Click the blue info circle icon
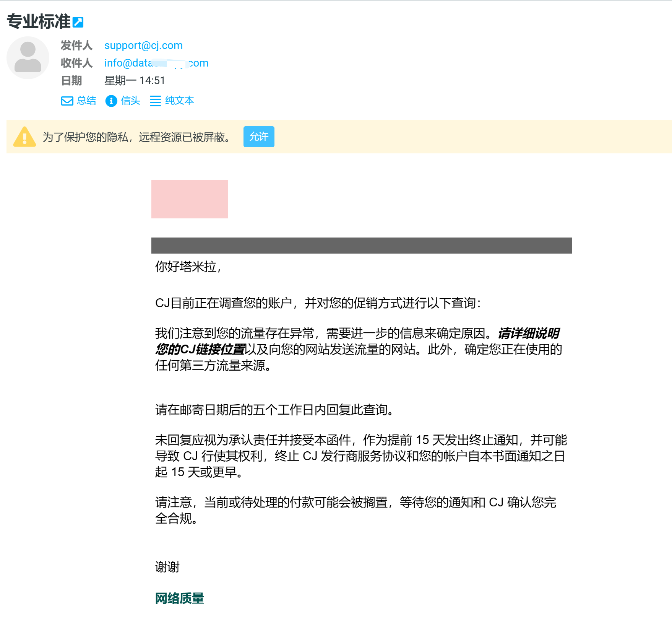 tap(111, 101)
